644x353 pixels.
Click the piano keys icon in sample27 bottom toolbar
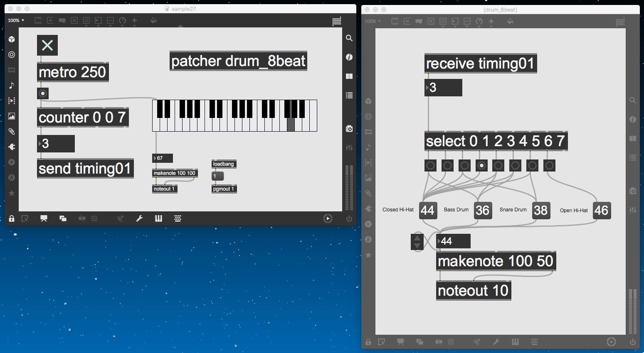(158, 218)
